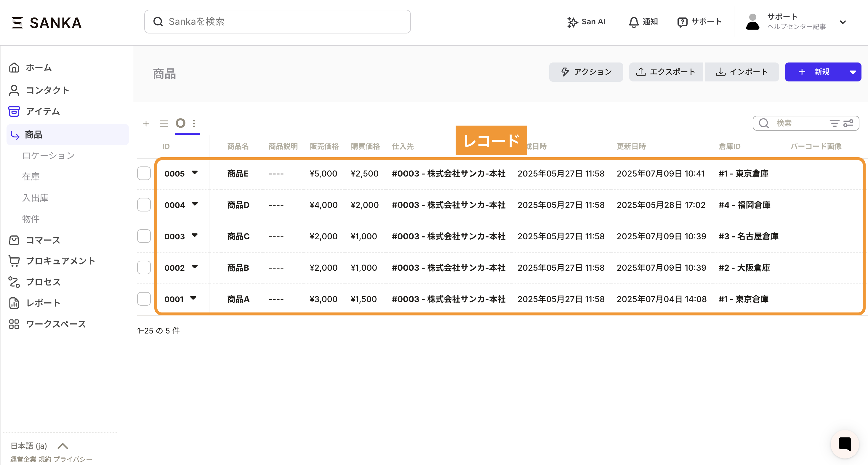This screenshot has height=465, width=868.
Task: Focus the Sankaを検索 search field
Action: tap(277, 22)
